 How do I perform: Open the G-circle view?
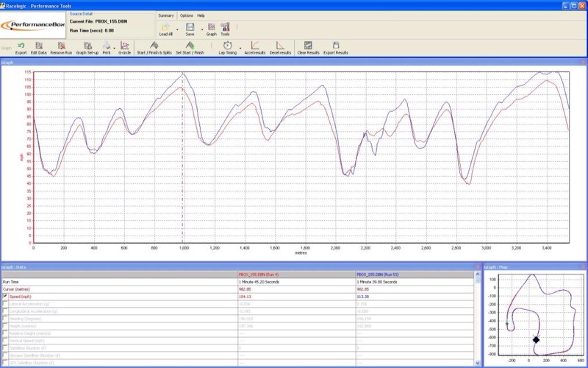[x=124, y=46]
